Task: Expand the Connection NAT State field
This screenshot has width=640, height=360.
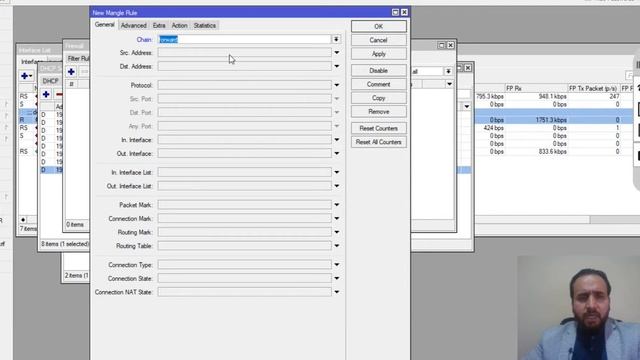Action: pos(337,292)
